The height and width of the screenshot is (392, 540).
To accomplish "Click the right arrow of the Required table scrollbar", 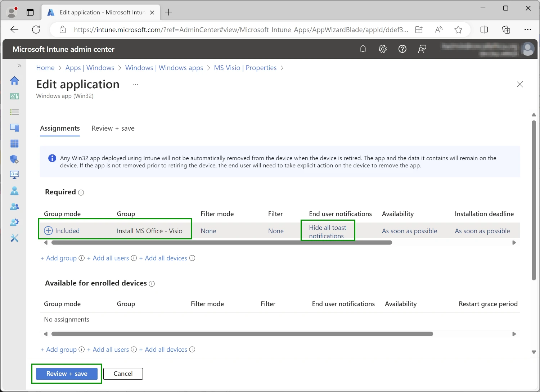I will click(x=514, y=243).
